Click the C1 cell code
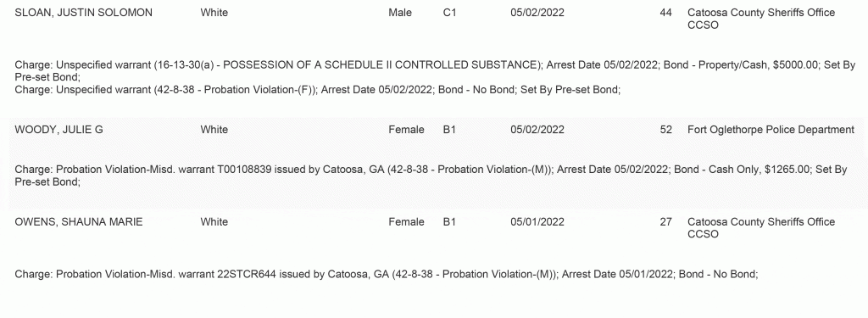Viewport: 868px width, 318px height. pyautogui.click(x=449, y=13)
